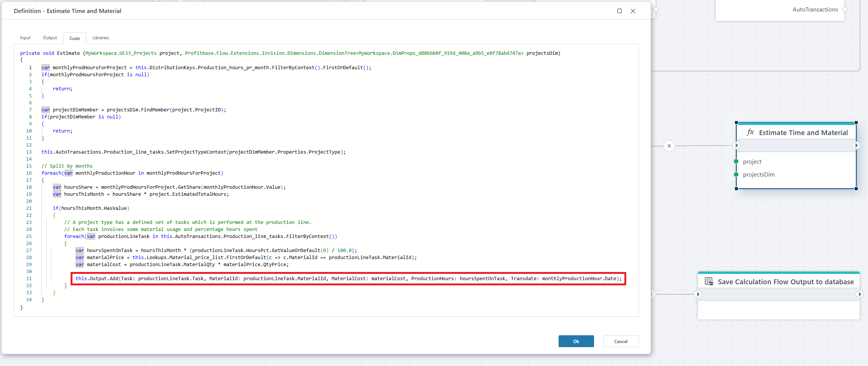The height and width of the screenshot is (366, 868).
Task: Select the Code tab
Action: coord(75,38)
